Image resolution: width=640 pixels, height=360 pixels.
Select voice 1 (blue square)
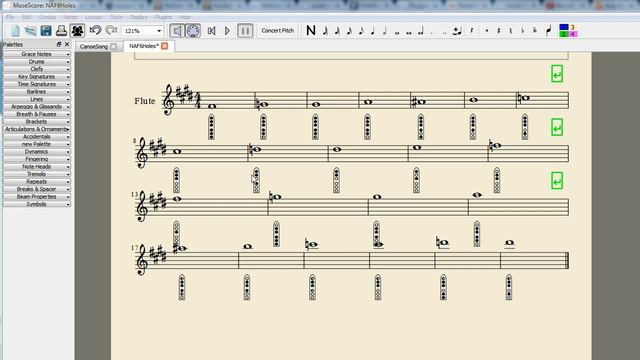pyautogui.click(x=564, y=27)
